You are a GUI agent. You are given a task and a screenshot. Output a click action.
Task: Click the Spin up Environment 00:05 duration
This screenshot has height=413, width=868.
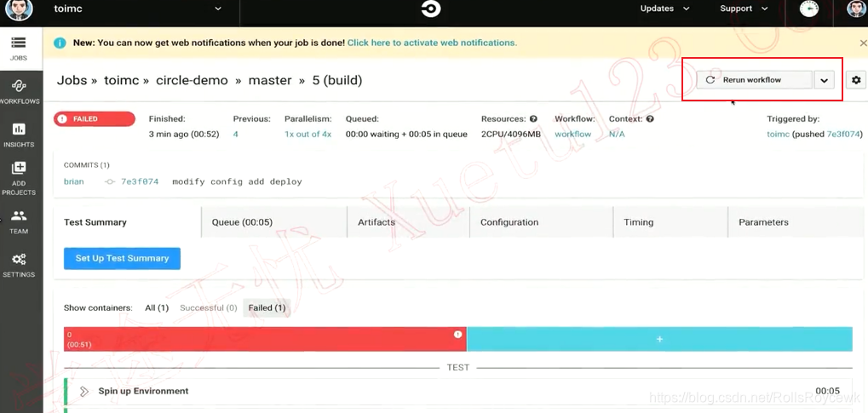(x=827, y=391)
